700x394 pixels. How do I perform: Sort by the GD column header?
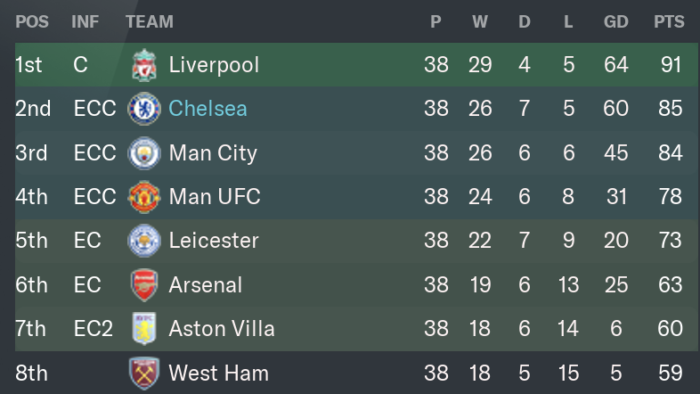pyautogui.click(x=616, y=21)
